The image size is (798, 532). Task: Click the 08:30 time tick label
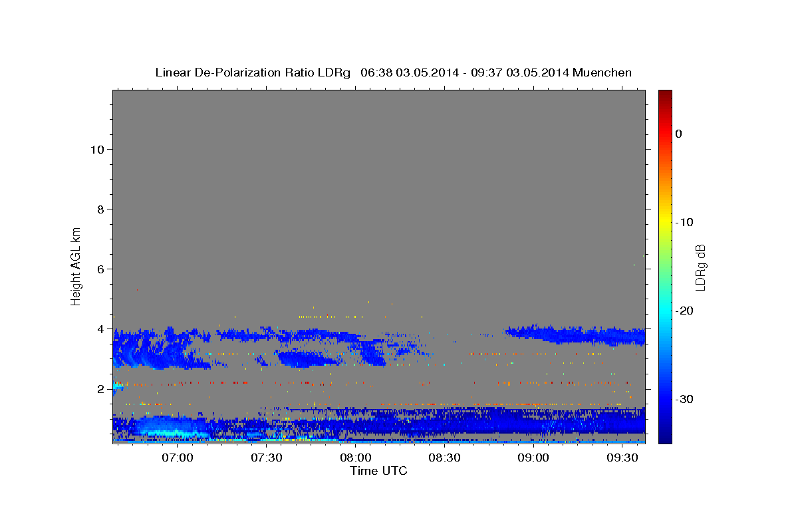click(x=444, y=458)
